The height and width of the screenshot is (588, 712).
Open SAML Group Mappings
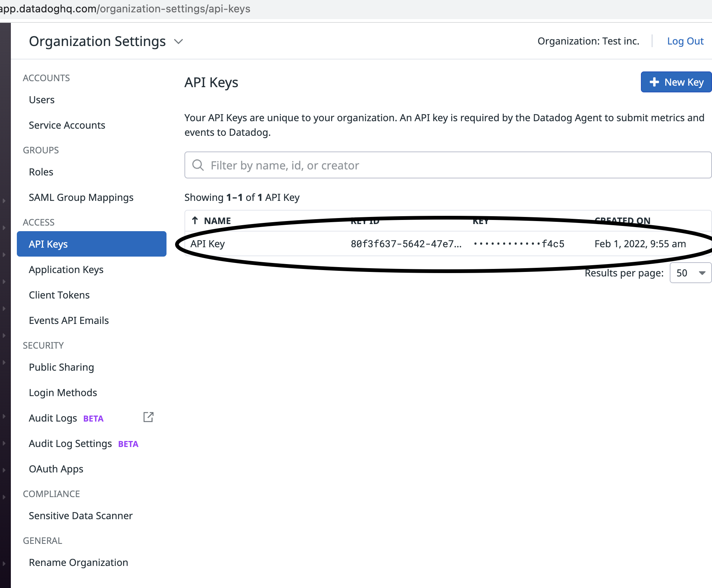[x=81, y=197]
